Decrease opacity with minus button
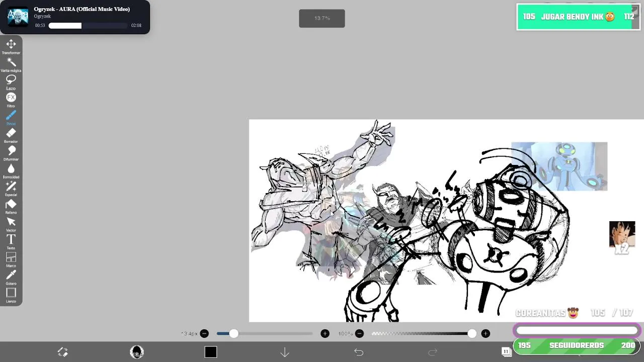The height and width of the screenshot is (362, 644). pos(359,333)
